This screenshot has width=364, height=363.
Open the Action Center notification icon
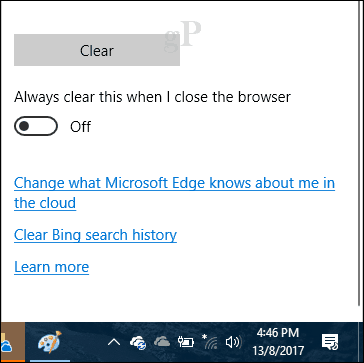pos(330,342)
